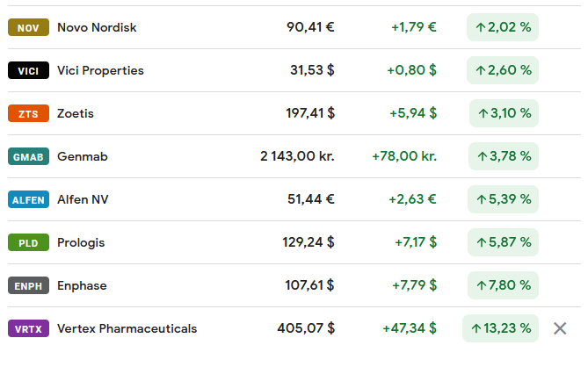
Task: Open the Novo Nordisk stock link
Action: coord(97,27)
